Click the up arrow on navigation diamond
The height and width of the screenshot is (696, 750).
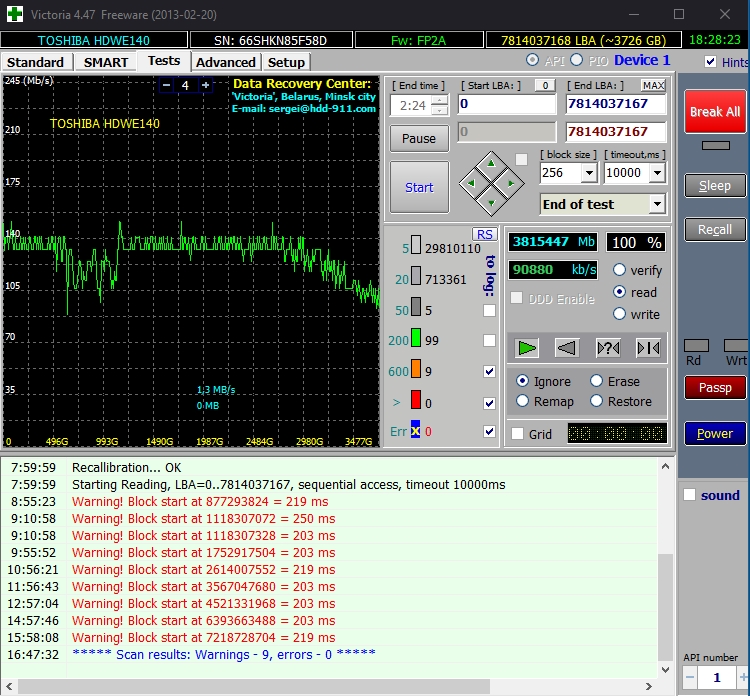click(x=491, y=164)
